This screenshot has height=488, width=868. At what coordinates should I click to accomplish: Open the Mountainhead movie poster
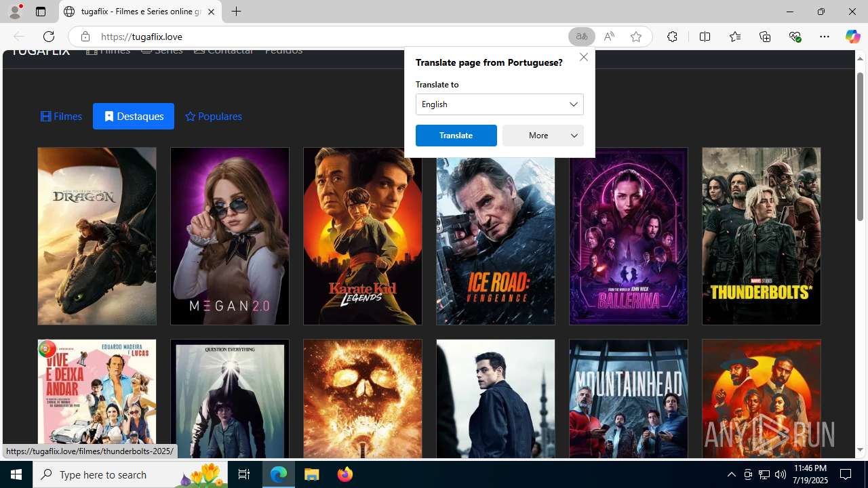(629, 399)
